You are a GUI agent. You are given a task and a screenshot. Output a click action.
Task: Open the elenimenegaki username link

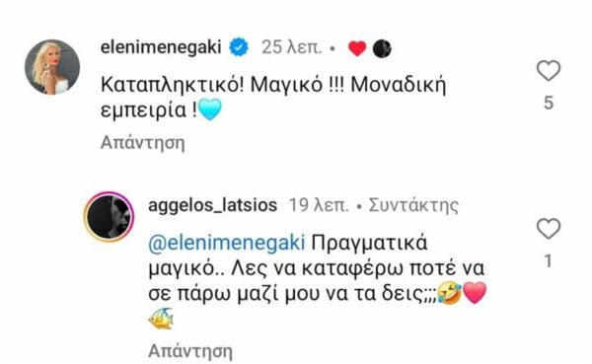point(161,47)
